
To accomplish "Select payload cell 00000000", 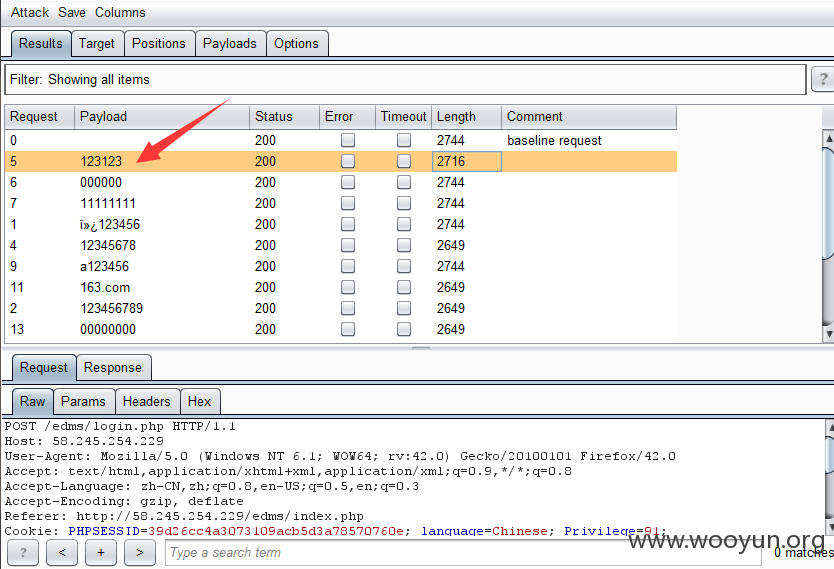I will 162,329.
